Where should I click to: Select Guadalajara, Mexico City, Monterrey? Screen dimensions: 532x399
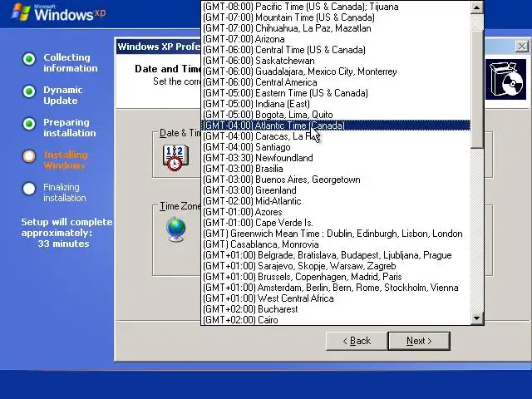(x=336, y=71)
